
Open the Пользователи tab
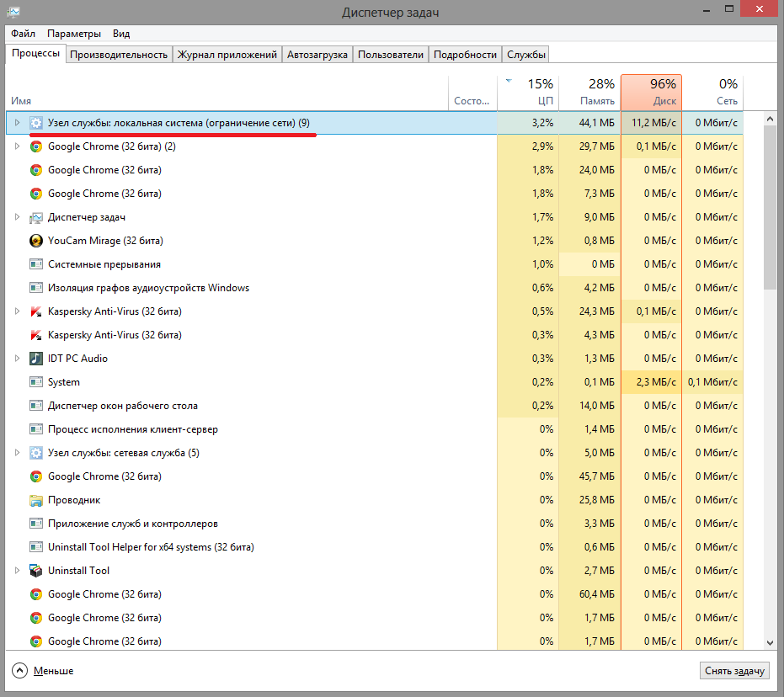point(391,55)
